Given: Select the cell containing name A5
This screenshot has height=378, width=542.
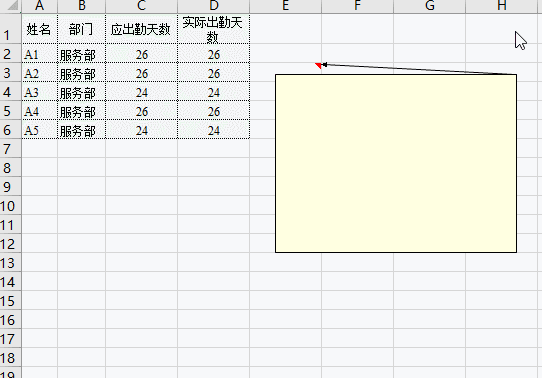Looking at the screenshot, I should [39, 129].
